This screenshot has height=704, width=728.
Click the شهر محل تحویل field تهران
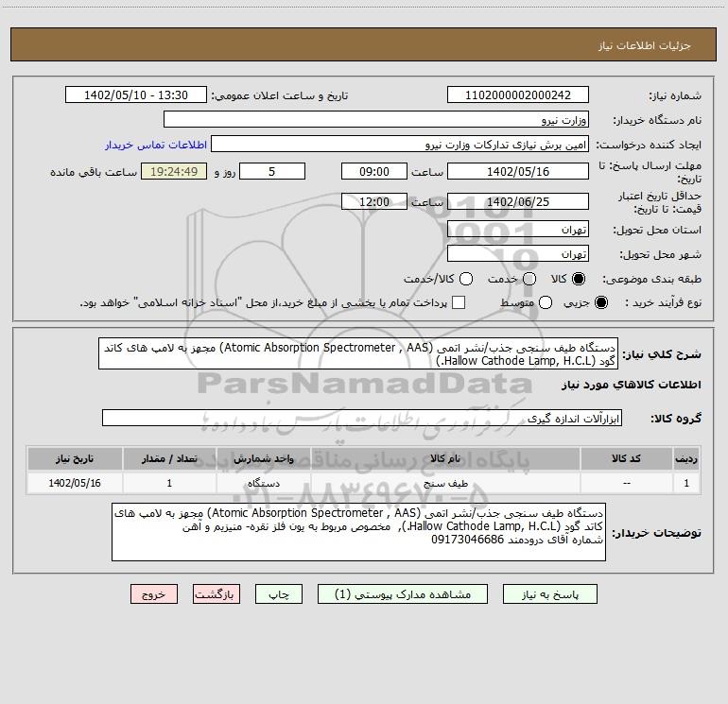tap(518, 253)
